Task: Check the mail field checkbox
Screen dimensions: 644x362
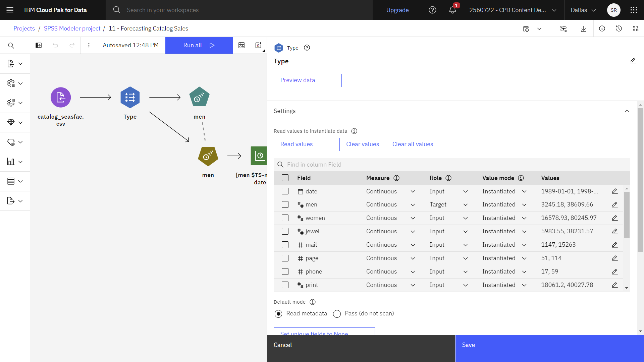Action: click(285, 245)
